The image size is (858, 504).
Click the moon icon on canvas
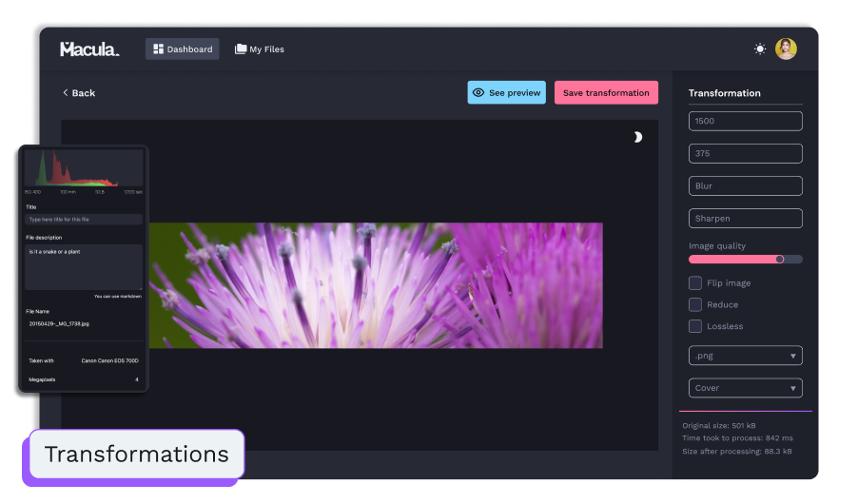637,137
